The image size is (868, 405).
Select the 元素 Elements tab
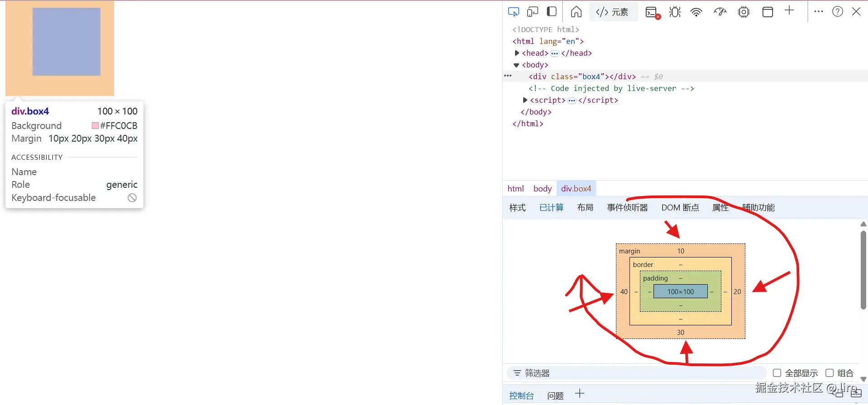pyautogui.click(x=613, y=12)
